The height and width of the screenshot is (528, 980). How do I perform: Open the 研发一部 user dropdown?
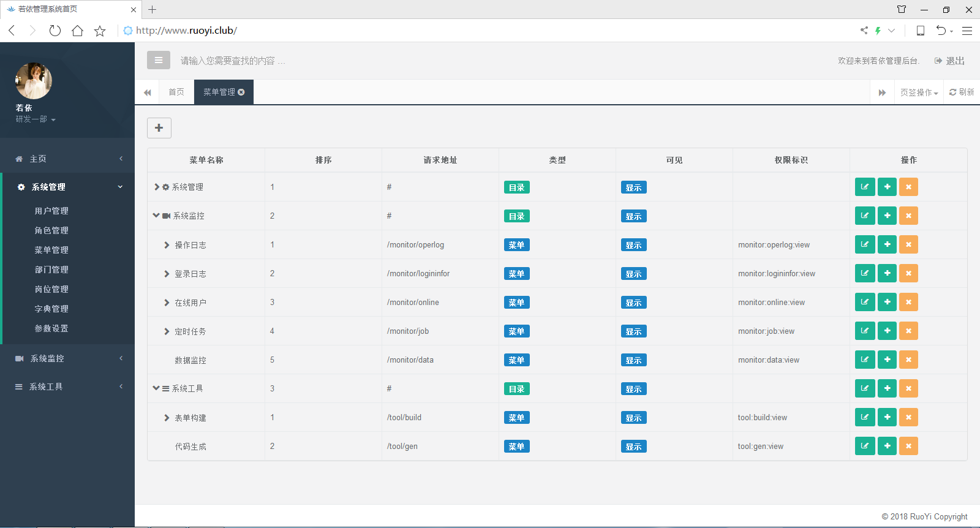pos(36,119)
